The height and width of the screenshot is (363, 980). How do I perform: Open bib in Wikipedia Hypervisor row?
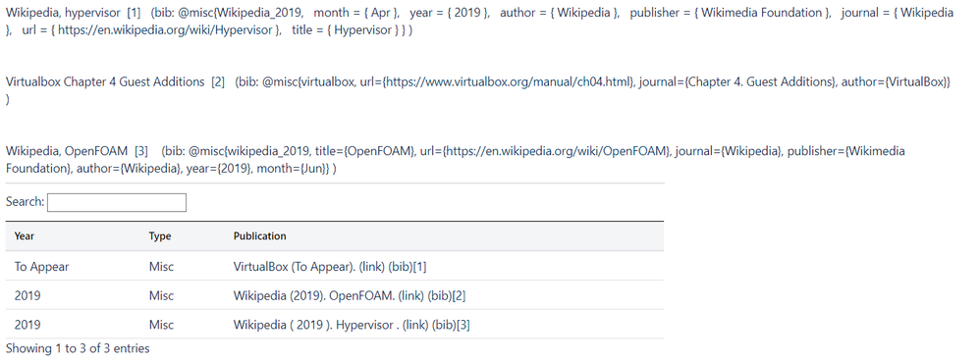pos(444,325)
